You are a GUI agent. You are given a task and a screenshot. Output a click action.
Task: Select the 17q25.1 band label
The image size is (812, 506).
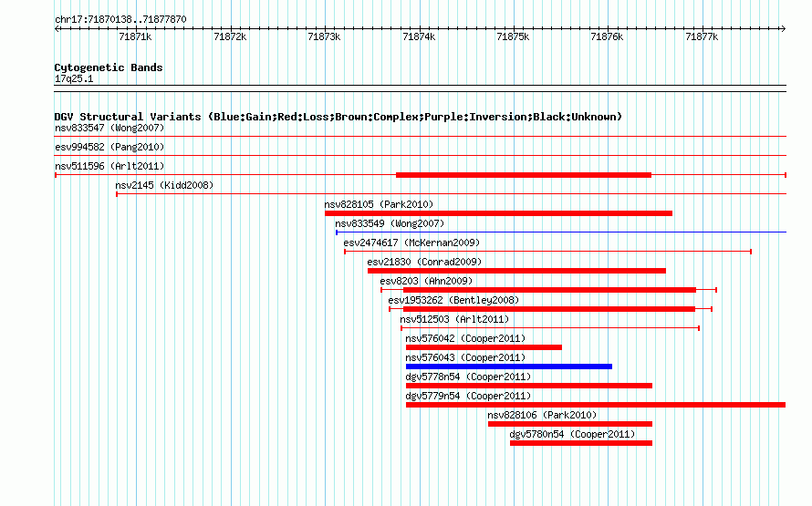pos(74,78)
